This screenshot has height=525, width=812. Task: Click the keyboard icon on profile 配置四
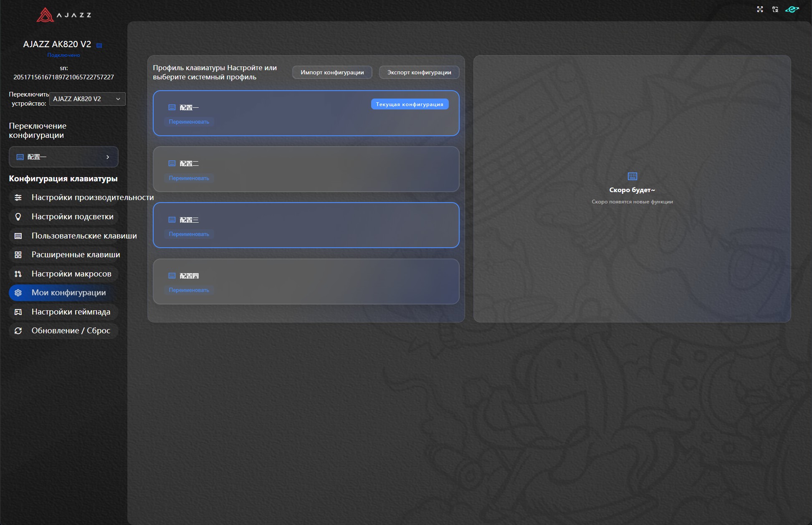pyautogui.click(x=172, y=276)
